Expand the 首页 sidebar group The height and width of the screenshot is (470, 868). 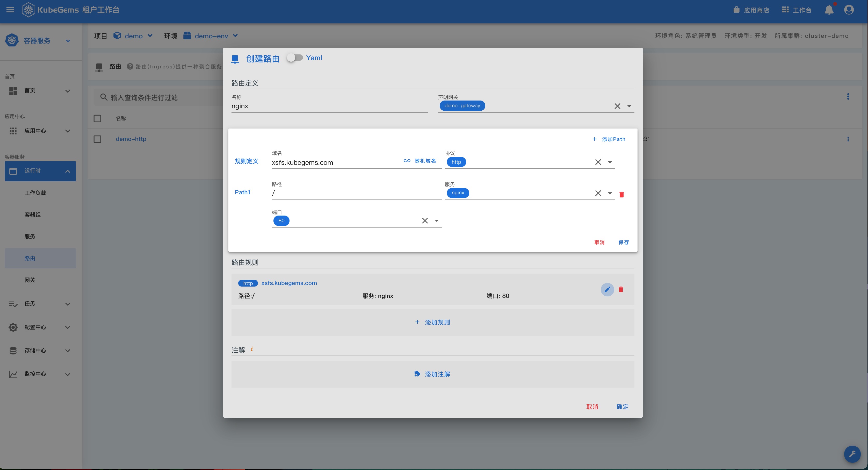point(40,91)
